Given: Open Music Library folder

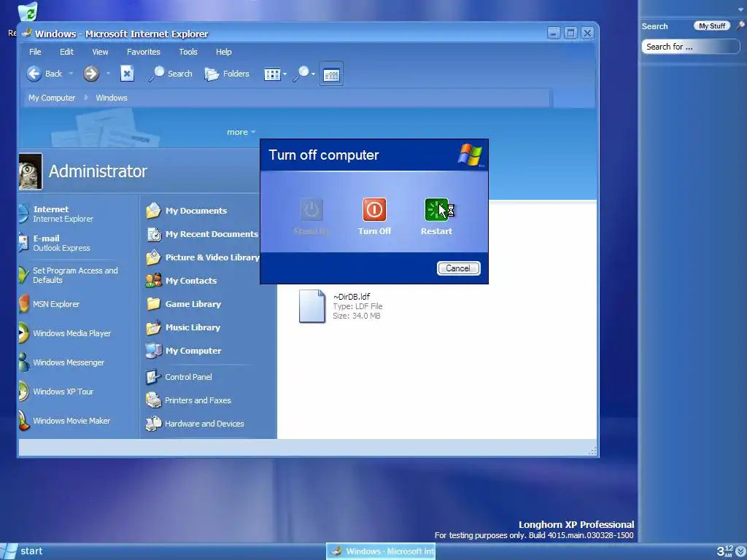Looking at the screenshot, I should click(x=183, y=327).
